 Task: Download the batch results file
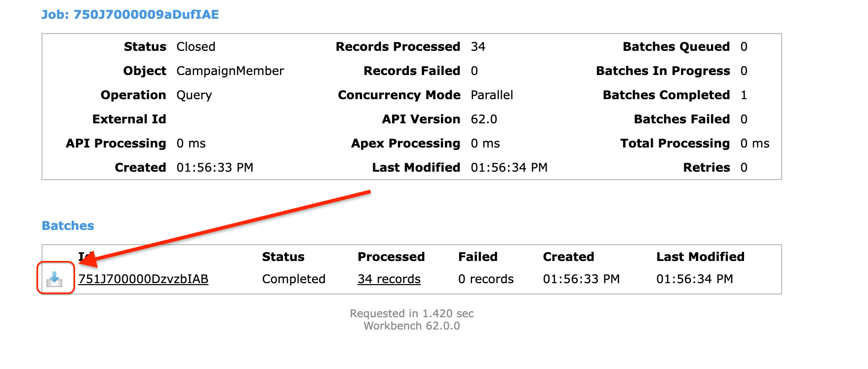click(54, 279)
